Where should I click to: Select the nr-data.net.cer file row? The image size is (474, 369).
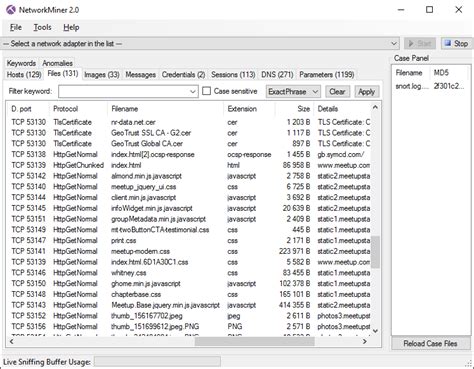pyautogui.click(x=189, y=122)
